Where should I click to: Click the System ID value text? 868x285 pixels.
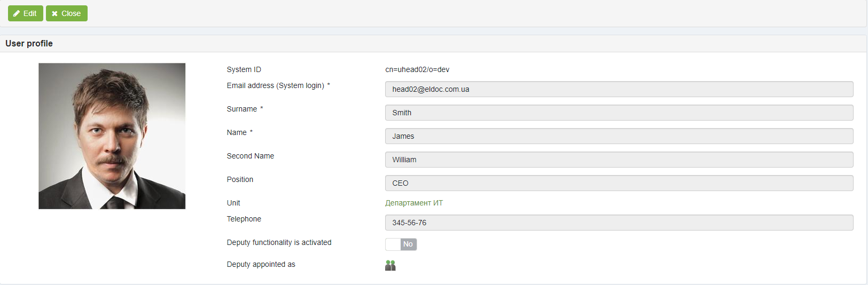(417, 69)
